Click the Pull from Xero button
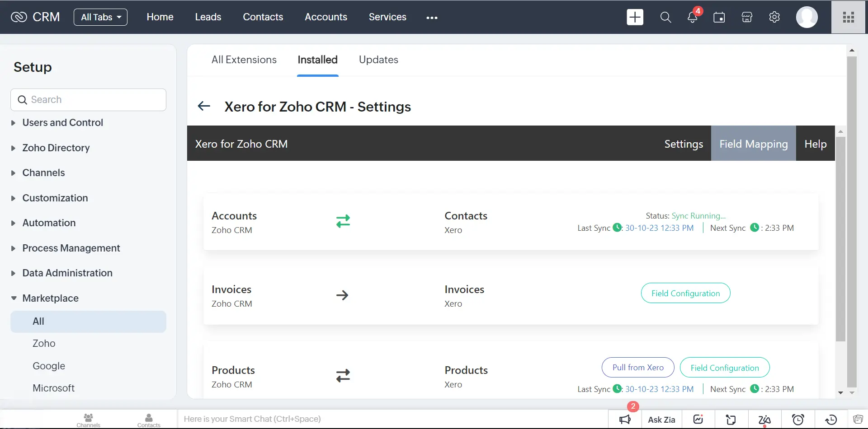Screen dimensions: 868x429 tap(638, 367)
